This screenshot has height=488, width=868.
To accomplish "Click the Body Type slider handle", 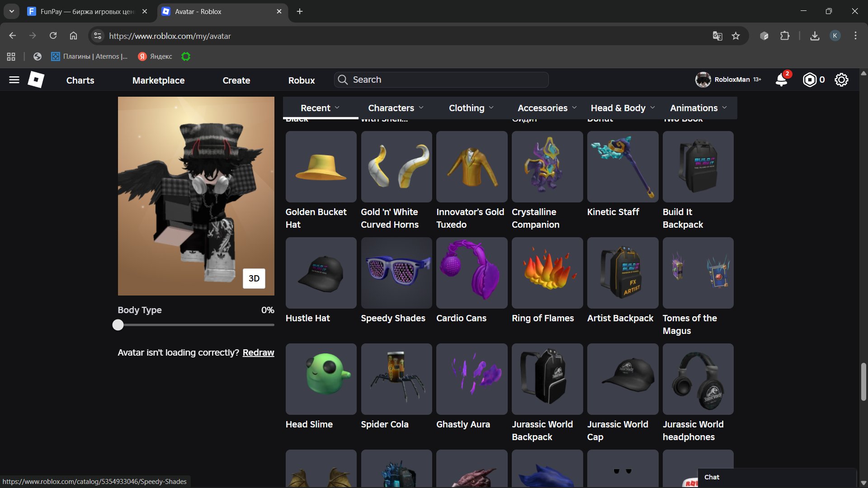I will pyautogui.click(x=118, y=325).
